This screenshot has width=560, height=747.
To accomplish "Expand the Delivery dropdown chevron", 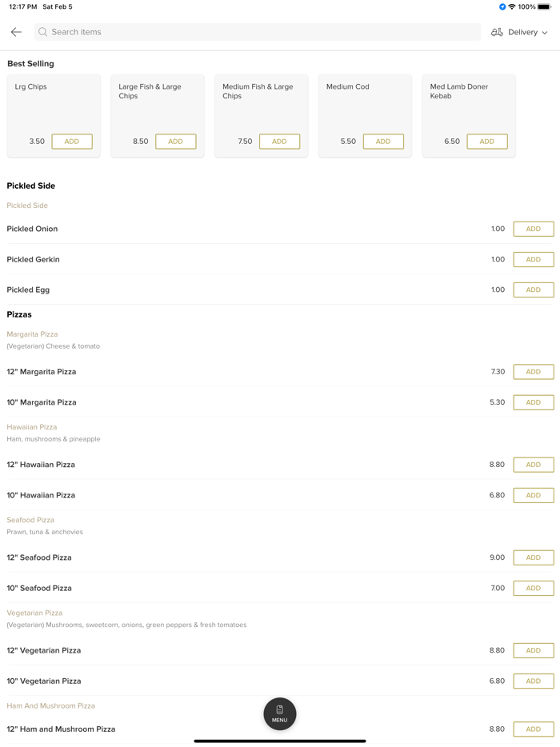I will tap(545, 33).
